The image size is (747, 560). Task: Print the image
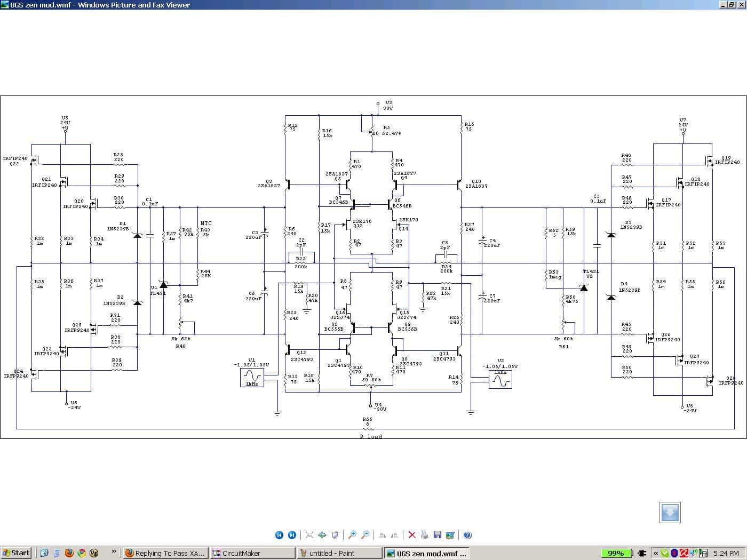point(425,535)
